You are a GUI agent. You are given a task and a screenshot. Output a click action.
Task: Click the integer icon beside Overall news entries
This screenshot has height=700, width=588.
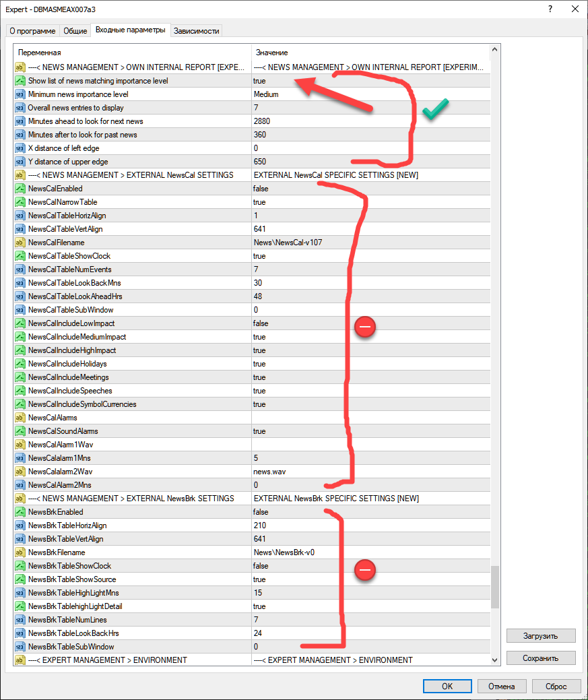(20, 108)
